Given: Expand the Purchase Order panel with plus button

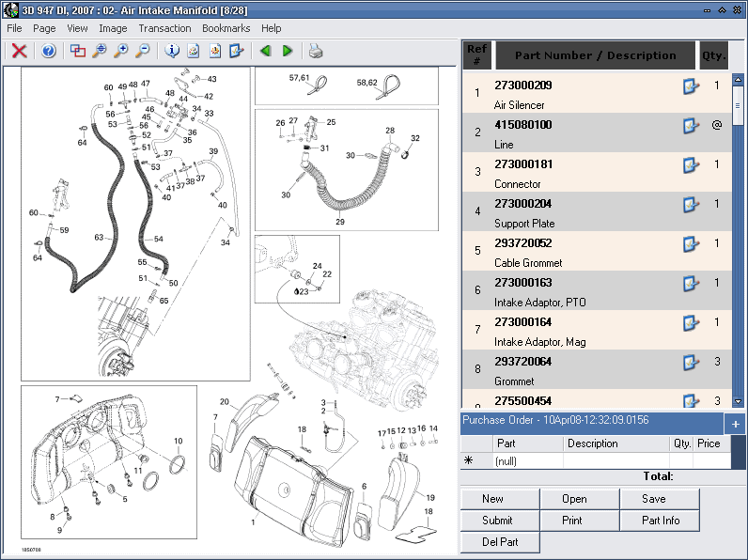Looking at the screenshot, I should (736, 424).
